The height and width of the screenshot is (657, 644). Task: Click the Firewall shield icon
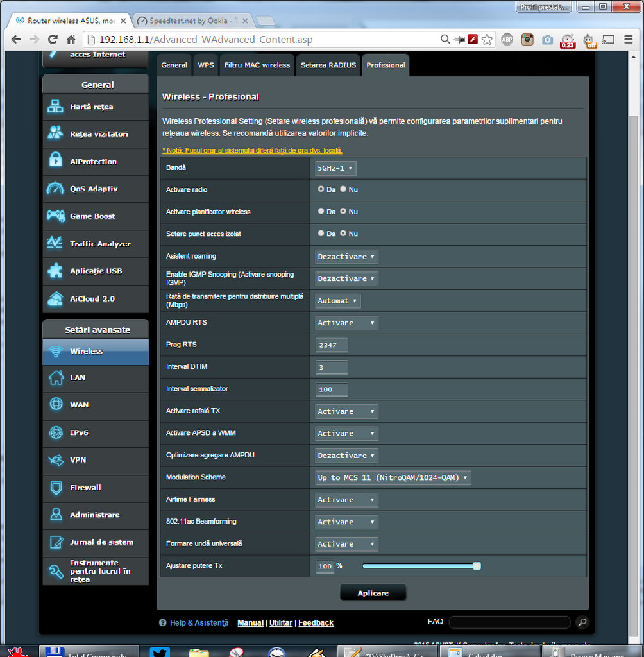[56, 488]
